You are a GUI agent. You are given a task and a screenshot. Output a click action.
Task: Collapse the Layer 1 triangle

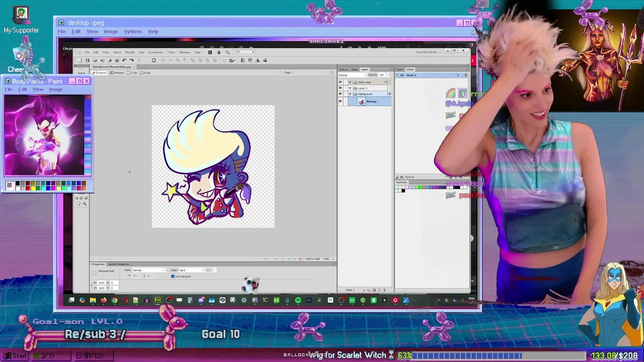point(350,88)
